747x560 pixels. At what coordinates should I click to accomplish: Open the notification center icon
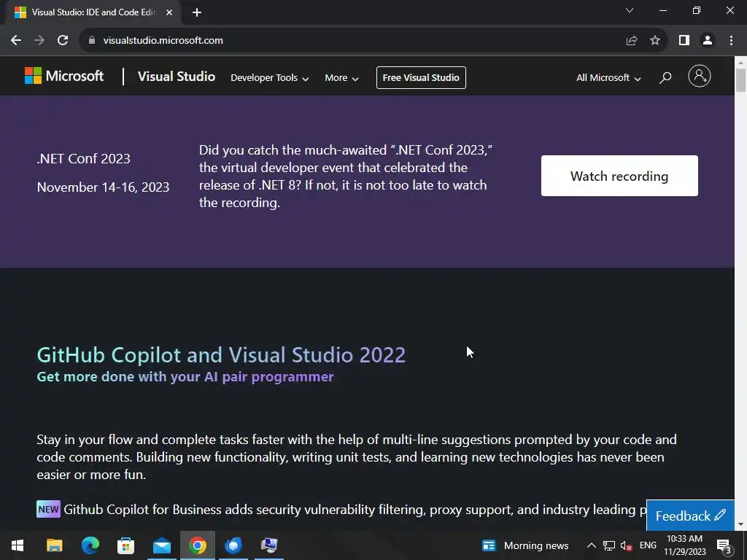point(724,545)
